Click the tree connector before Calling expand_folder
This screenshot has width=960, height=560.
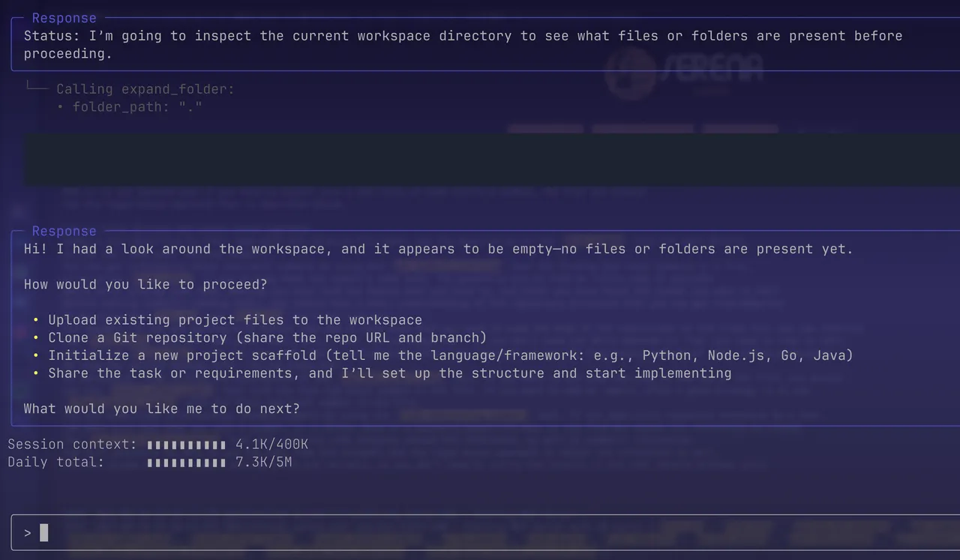[37, 87]
